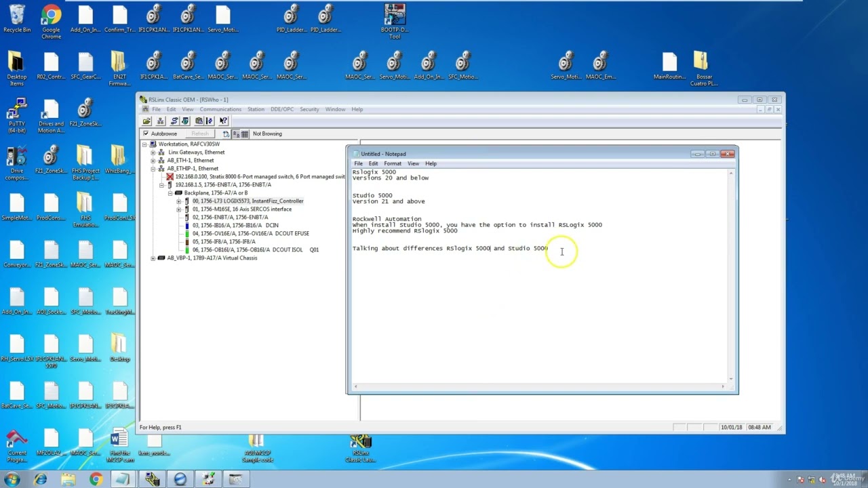
Task: Click RSLinx Classic taskbar button
Action: coord(152,479)
